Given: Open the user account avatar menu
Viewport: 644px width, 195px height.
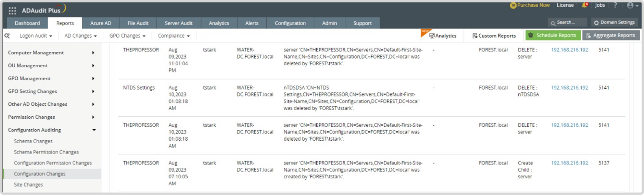Looking at the screenshot, I should tap(633, 5).
